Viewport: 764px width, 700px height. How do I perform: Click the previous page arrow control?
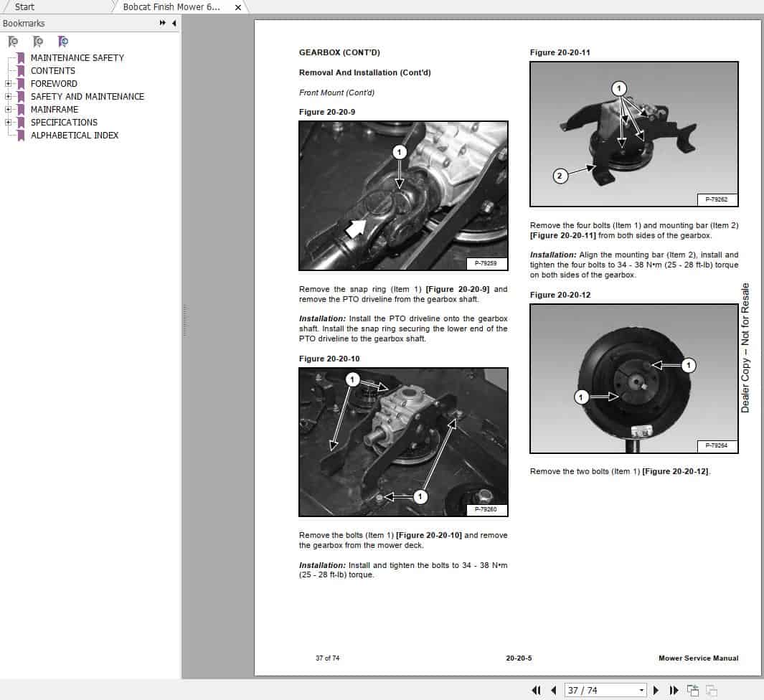coord(554,690)
